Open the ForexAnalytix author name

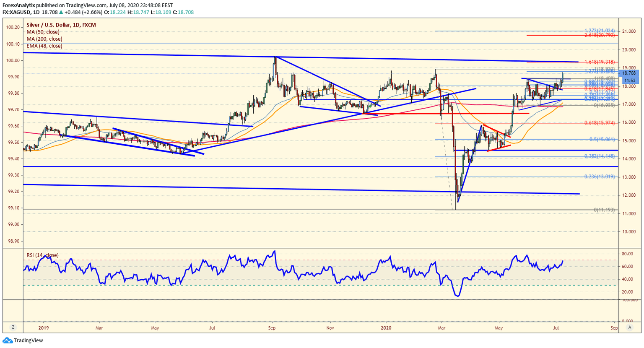[19, 5]
